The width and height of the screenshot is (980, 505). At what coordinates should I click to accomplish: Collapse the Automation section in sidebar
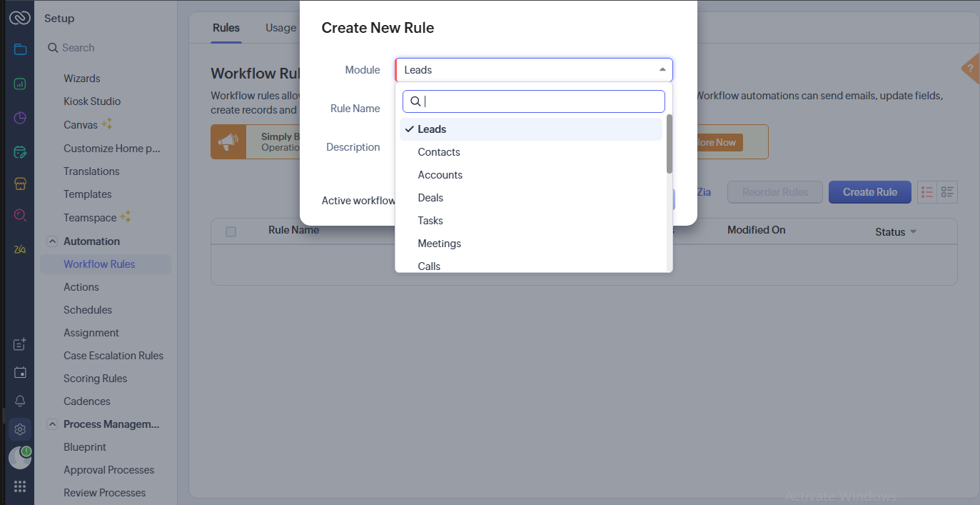(52, 241)
